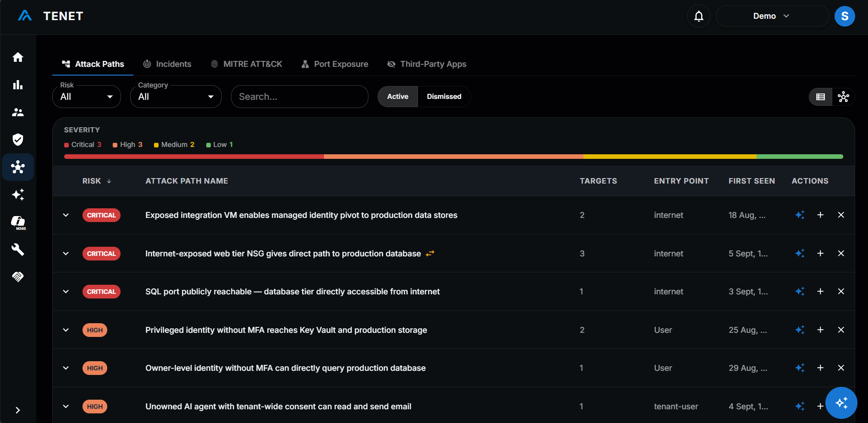This screenshot has width=868, height=423.
Task: Open the wrench tools sidebar icon
Action: [18, 249]
